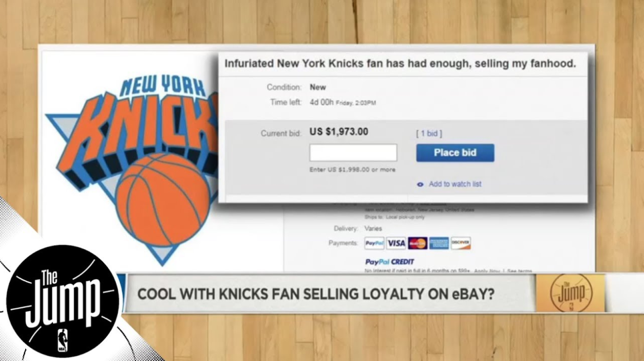Click the US $1,973.00 current bid amount

click(339, 132)
